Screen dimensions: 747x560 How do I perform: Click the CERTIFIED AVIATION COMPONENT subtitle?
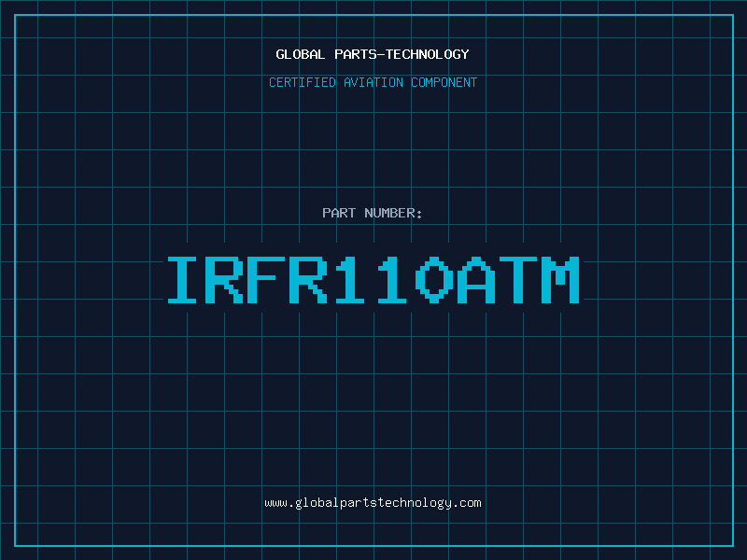tap(373, 82)
